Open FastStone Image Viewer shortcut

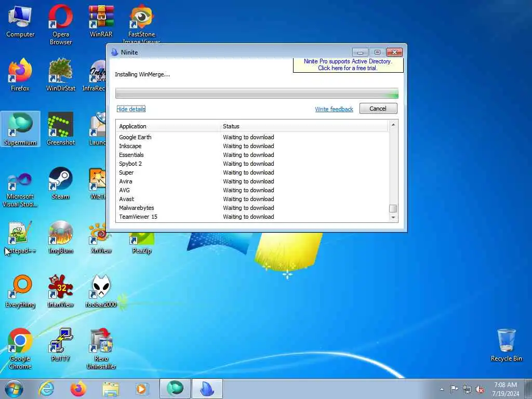(141, 24)
